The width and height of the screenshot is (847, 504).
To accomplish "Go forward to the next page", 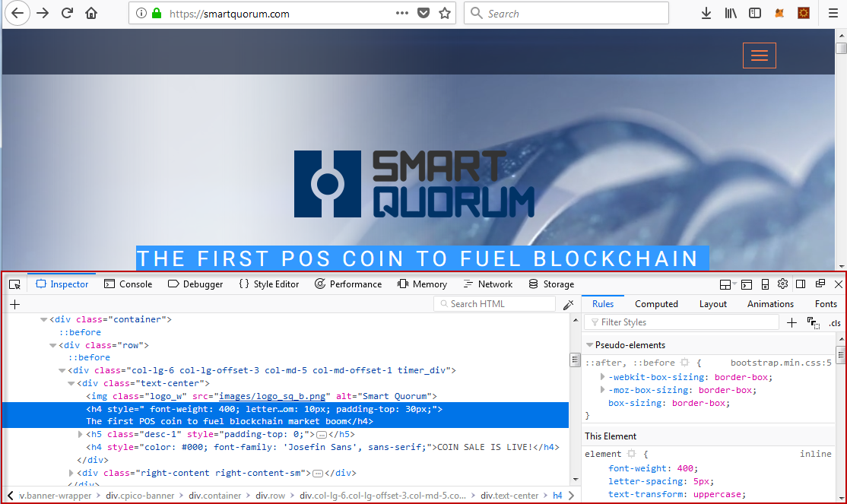I will pyautogui.click(x=42, y=13).
